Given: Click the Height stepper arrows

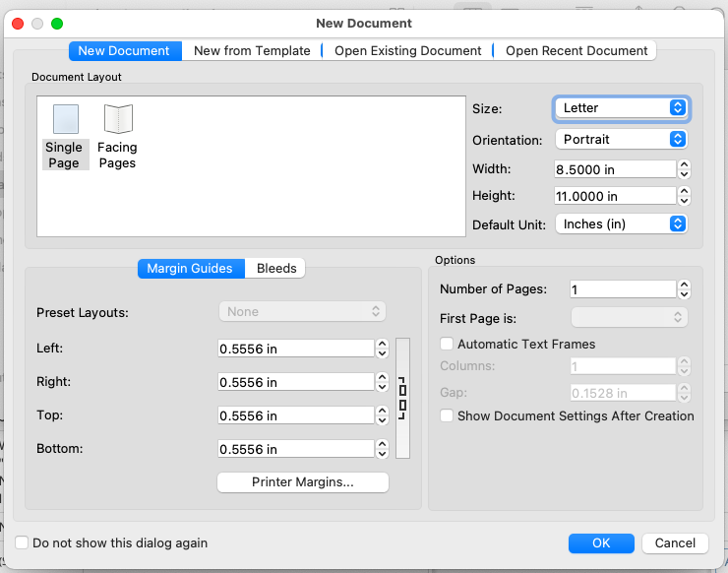Looking at the screenshot, I should 685,197.
